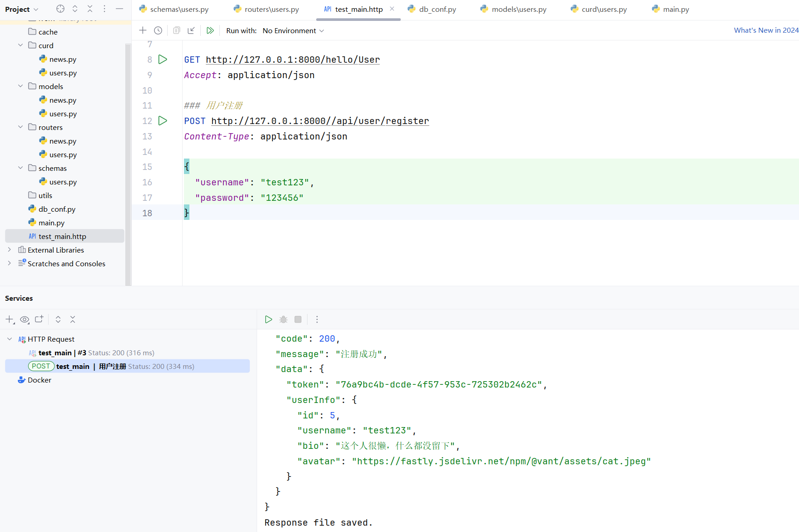Click the debug bug icon in Services toolbar
This screenshot has width=799, height=532.
[x=283, y=319]
